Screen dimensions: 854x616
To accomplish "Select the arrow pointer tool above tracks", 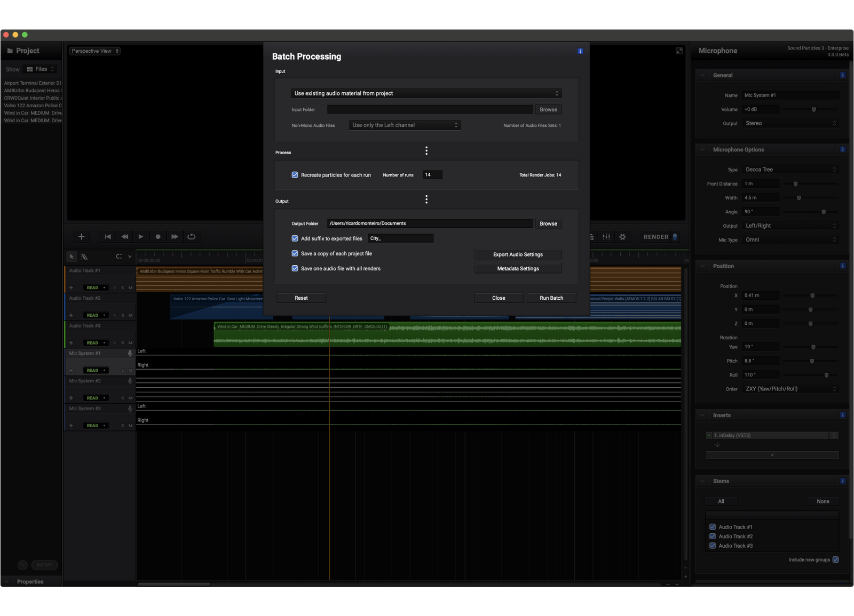I will (x=72, y=257).
